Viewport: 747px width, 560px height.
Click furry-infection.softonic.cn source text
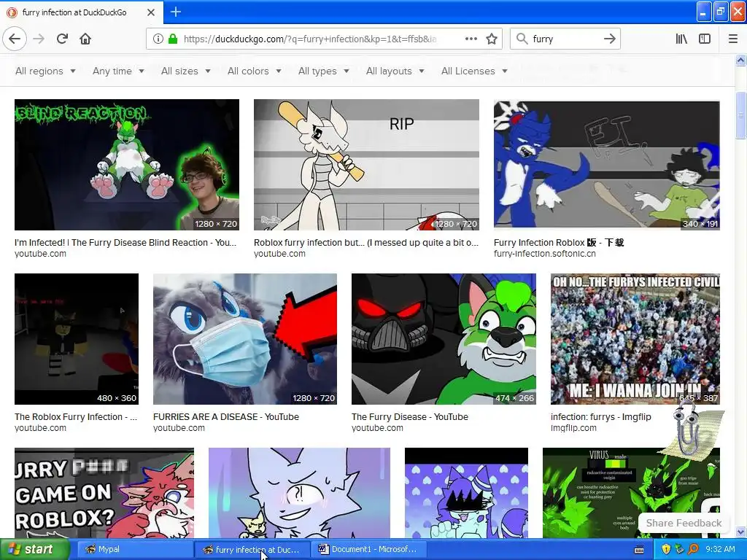pos(544,254)
